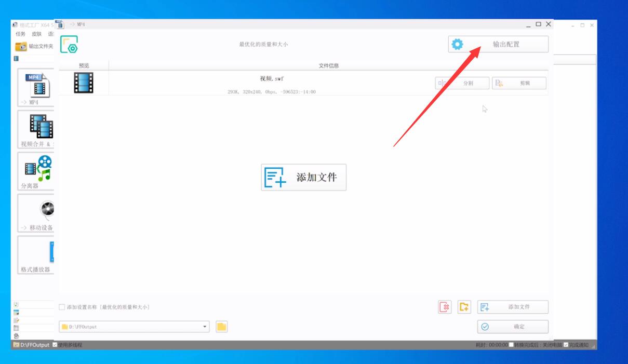Screen dimensions: 628x364
Task: Select the 分离器 splitter icon in sidebar
Action: pyautogui.click(x=36, y=171)
